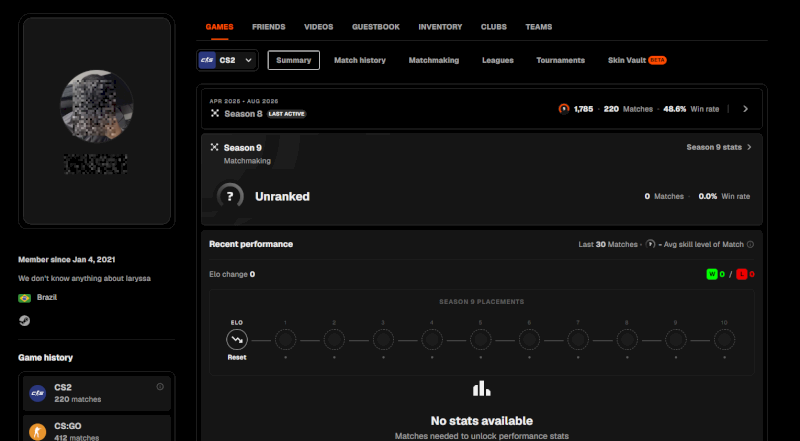Select placement match slot 5
This screenshot has width=800, height=441.
click(x=481, y=339)
